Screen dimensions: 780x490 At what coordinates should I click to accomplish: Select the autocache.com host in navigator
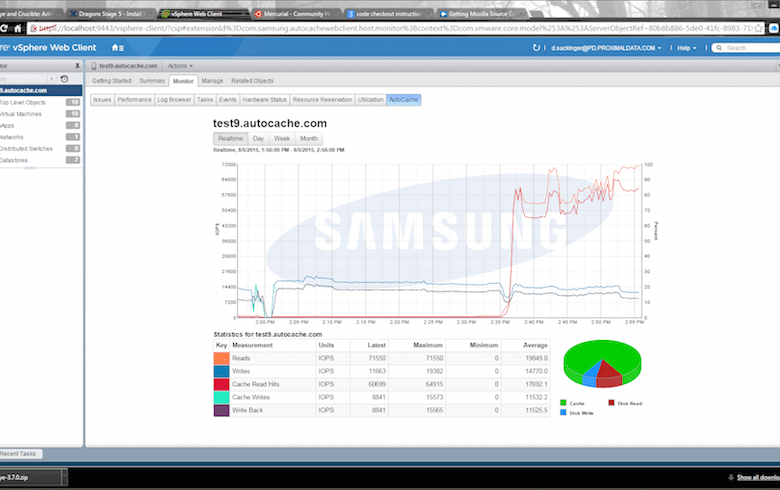[41, 90]
